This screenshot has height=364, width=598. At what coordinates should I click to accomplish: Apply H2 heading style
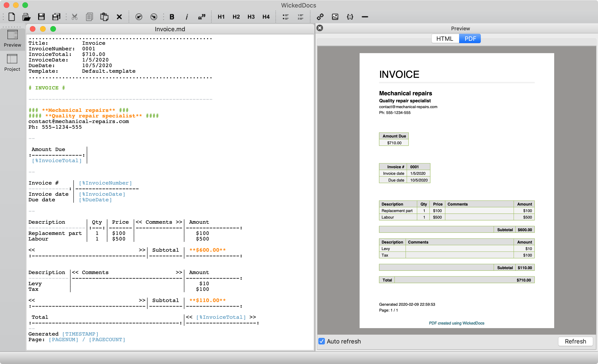(x=236, y=17)
